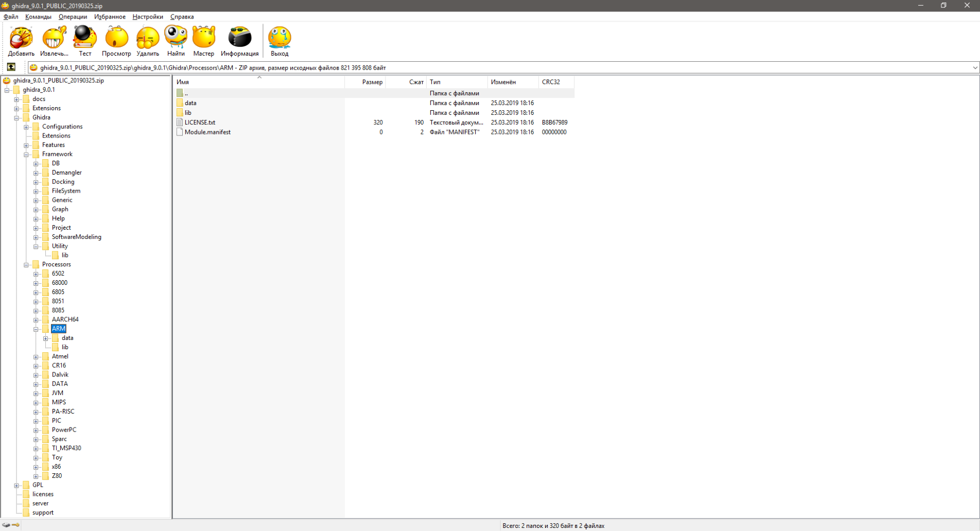Click the 'lib' folder icon in file list
Viewport: 980px width, 531px height.
180,113
